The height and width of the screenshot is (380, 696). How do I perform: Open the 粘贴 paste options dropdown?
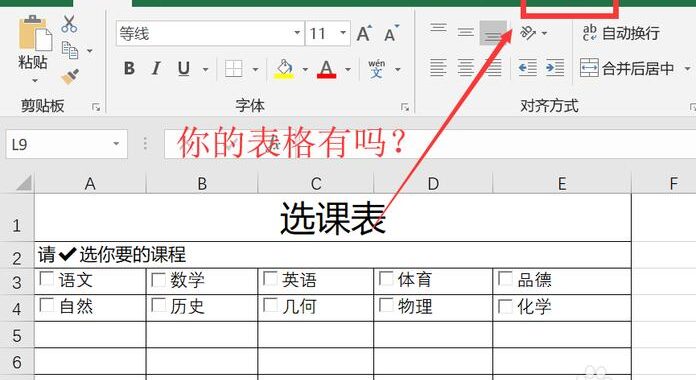point(35,81)
